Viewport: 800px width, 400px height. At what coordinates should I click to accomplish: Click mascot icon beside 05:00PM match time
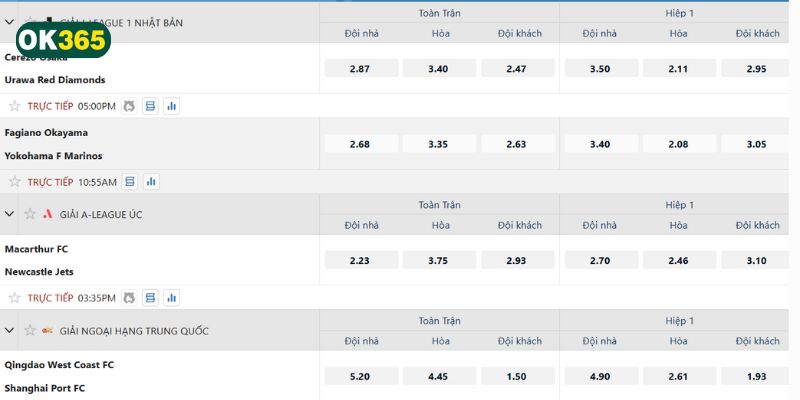(x=129, y=106)
